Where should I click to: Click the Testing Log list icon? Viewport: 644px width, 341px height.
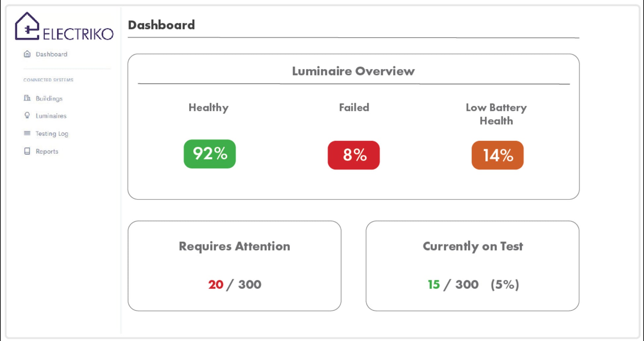pos(27,133)
